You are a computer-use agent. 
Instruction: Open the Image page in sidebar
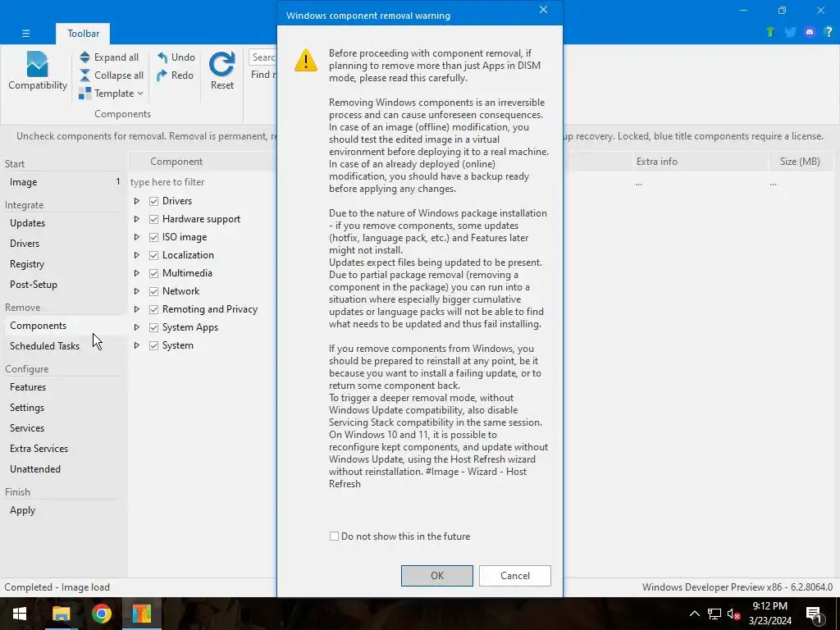(x=64, y=182)
